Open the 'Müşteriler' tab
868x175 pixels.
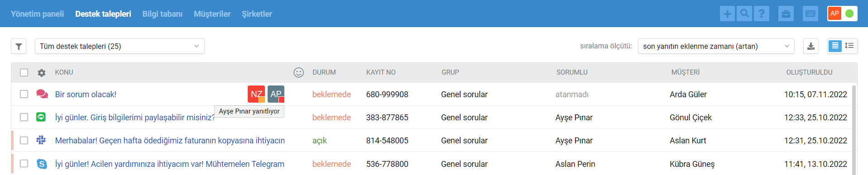pos(212,14)
